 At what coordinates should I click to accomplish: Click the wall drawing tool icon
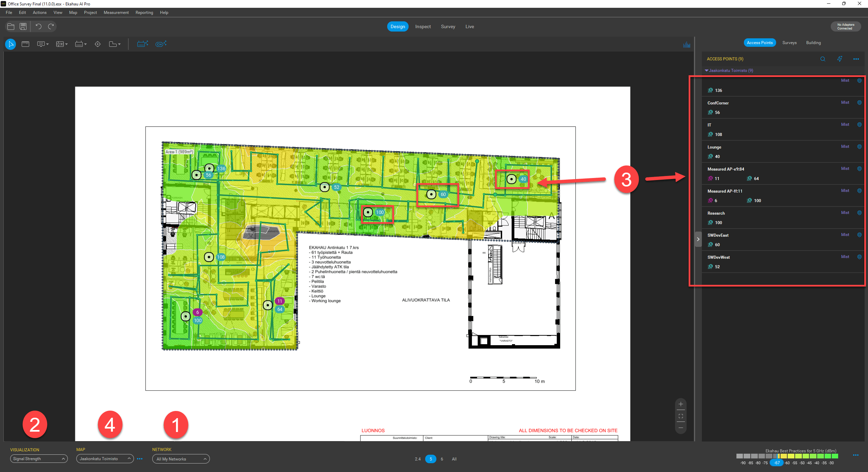(60, 44)
